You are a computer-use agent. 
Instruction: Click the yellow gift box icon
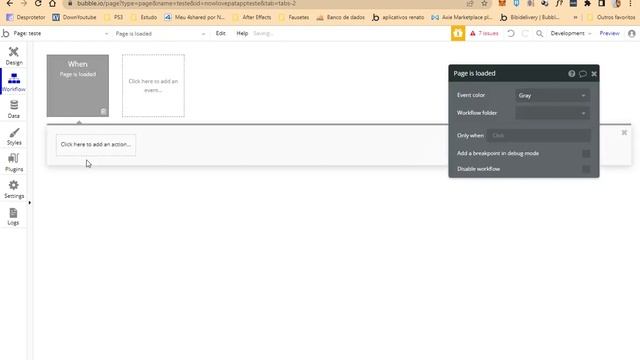coord(458,33)
